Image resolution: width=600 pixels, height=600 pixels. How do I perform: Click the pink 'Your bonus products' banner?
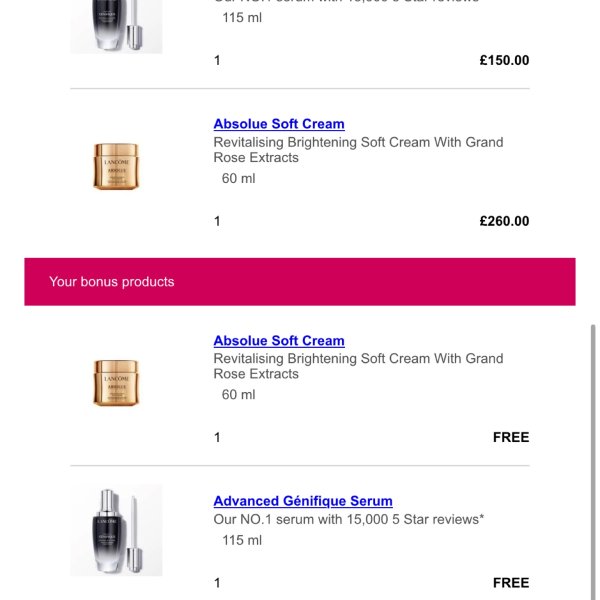[300, 282]
